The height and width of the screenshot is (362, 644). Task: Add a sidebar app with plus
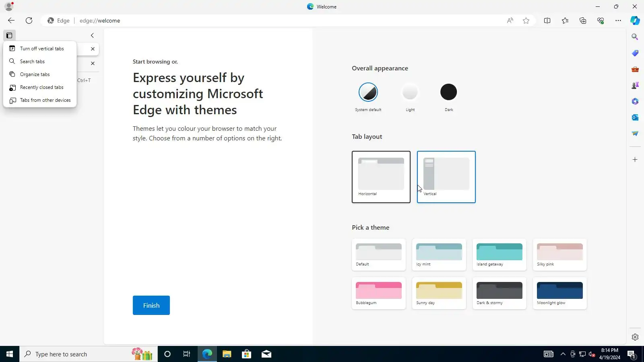[635, 160]
